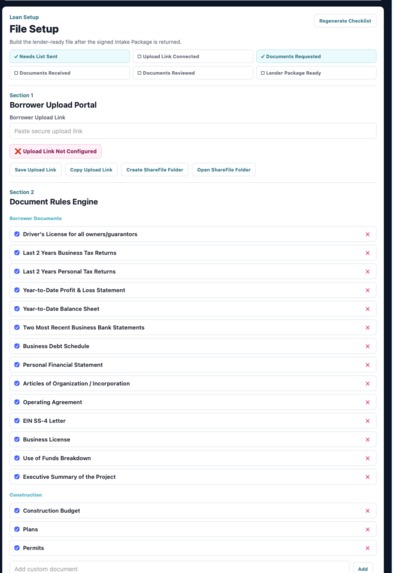This screenshot has height=573, width=393.
Task: Toggle check circle for Business Debt Schedule
Action: (17, 346)
